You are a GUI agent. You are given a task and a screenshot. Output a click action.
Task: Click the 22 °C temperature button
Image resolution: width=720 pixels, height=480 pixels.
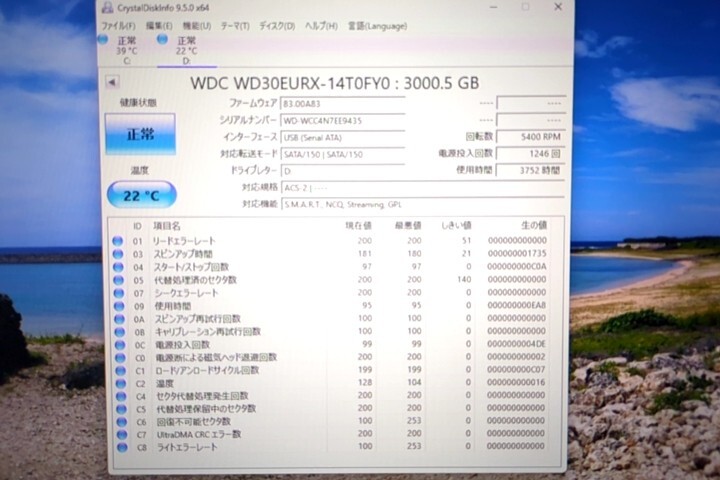(142, 195)
